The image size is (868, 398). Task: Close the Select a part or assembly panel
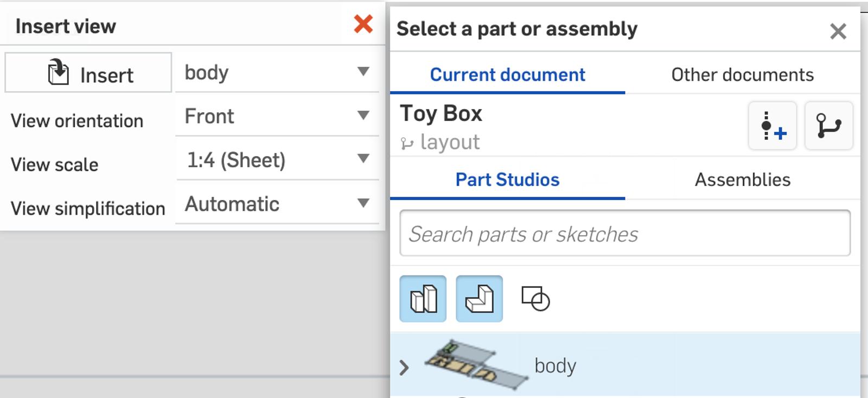coord(838,31)
